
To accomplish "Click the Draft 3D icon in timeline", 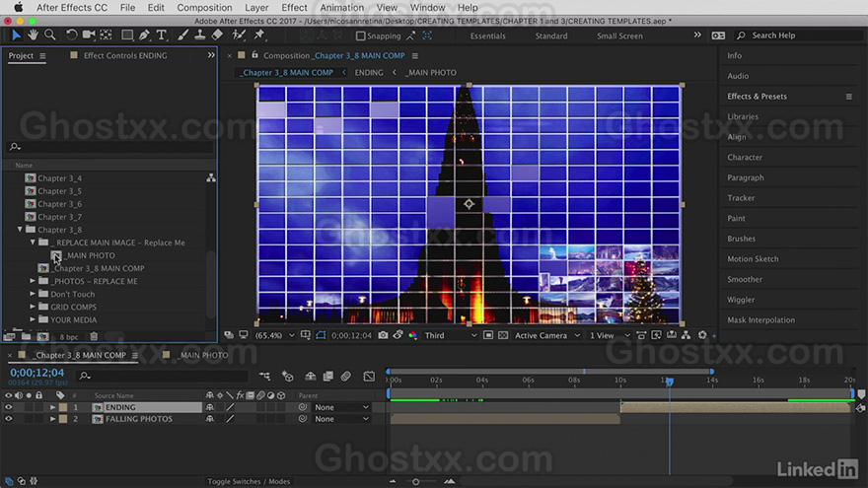I will pos(287,377).
